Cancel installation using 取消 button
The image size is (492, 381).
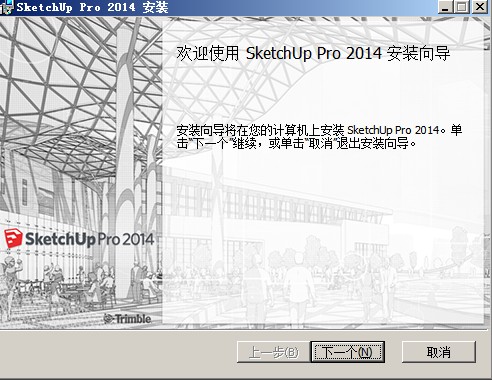click(439, 352)
